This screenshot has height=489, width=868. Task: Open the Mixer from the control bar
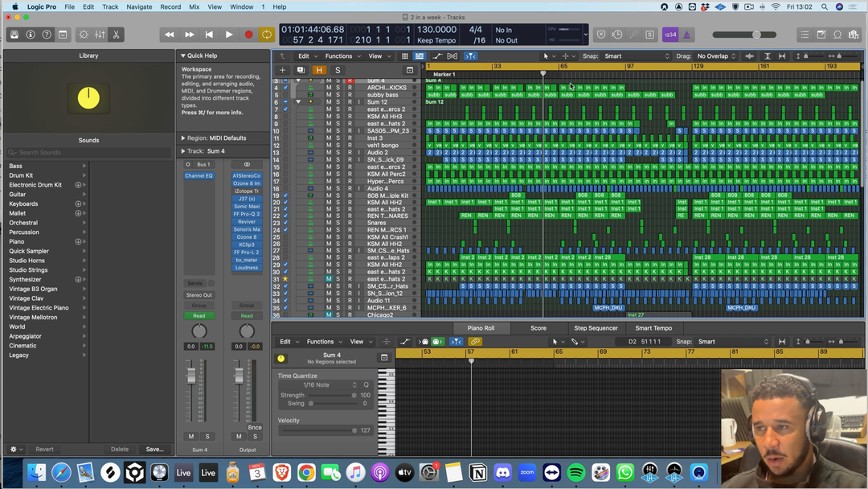click(100, 35)
